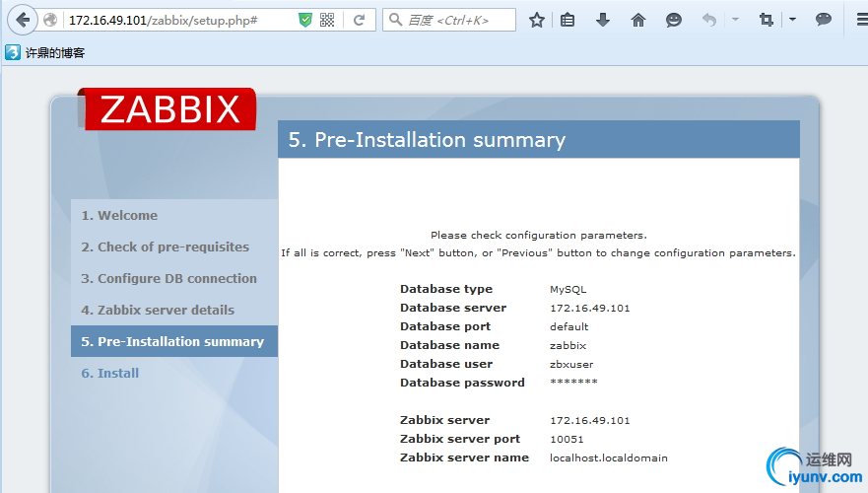Click the 'Zabbix server port' label

(x=460, y=440)
